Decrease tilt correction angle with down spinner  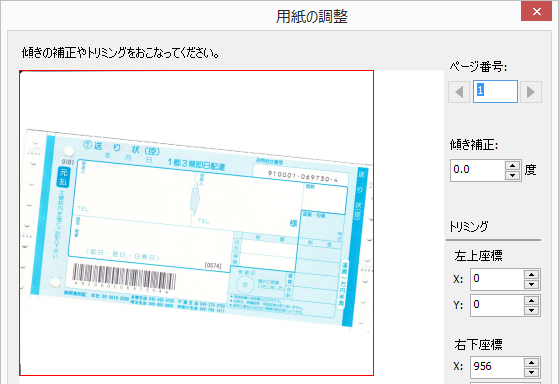513,175
